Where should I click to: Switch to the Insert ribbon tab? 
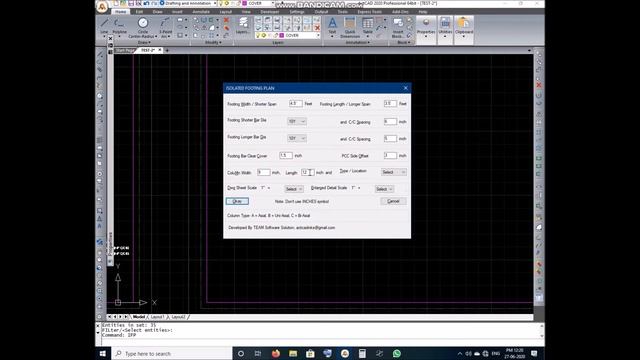coord(177,12)
